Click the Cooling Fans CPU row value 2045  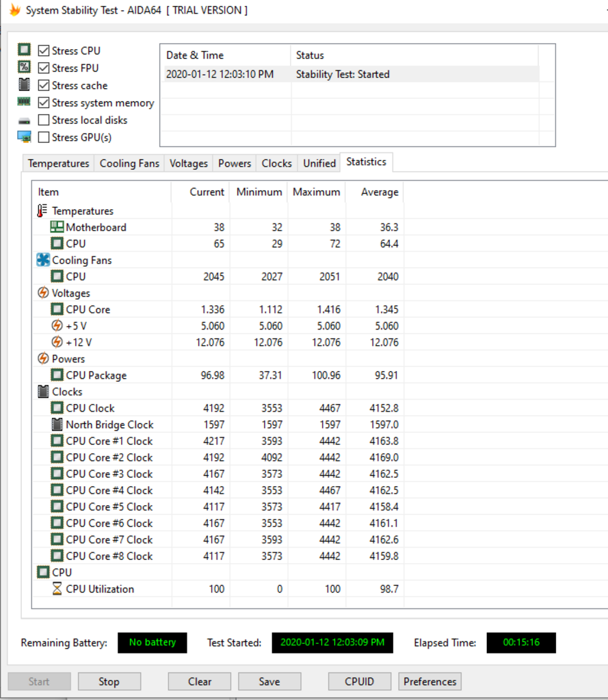coord(214,276)
